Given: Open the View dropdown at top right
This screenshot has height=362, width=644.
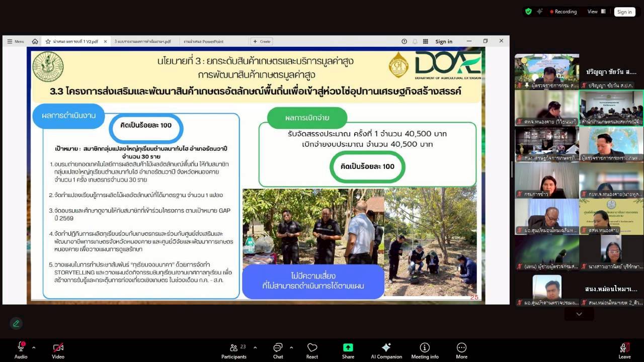Looking at the screenshot, I should pos(593,12).
